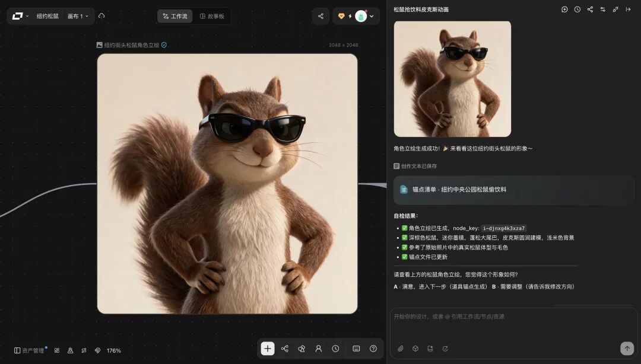
Task: Start a new chat with plus bubble icon
Action: pos(564,9)
